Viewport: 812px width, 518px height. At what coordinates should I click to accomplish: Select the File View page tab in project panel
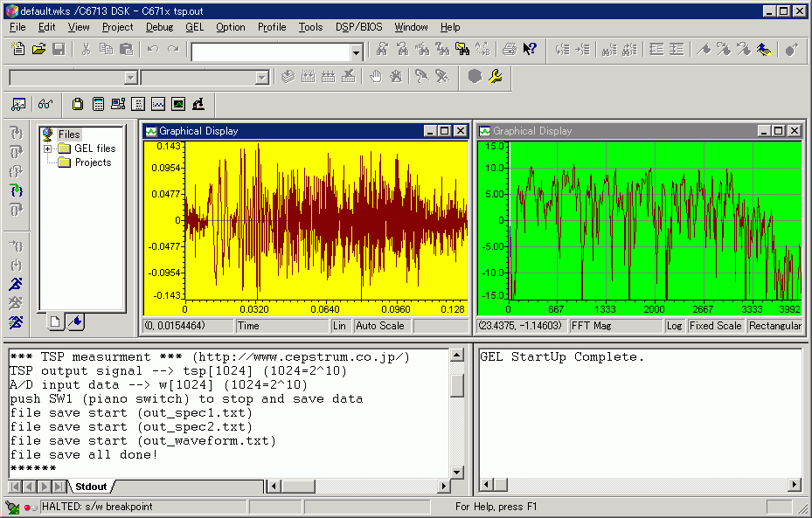pyautogui.click(x=55, y=321)
